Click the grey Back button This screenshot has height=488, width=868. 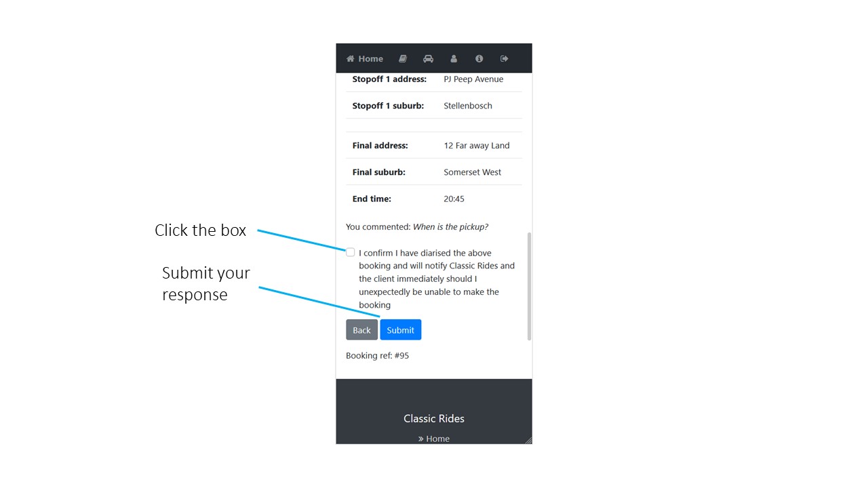click(x=361, y=330)
